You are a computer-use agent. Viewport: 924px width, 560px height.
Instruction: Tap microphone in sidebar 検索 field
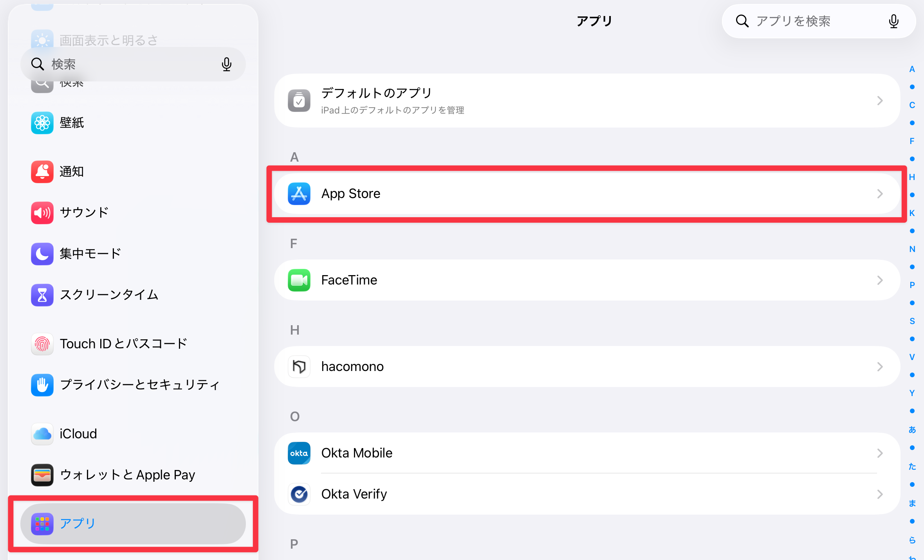[227, 64]
